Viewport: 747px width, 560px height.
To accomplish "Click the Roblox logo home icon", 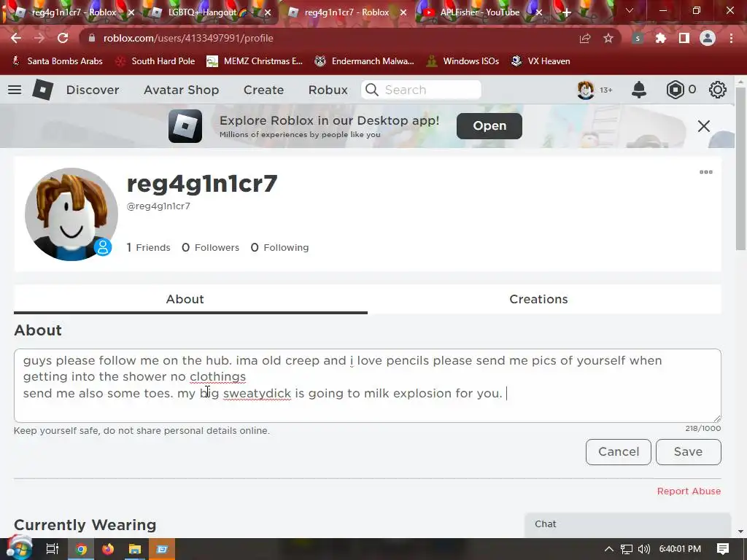I will coord(42,90).
